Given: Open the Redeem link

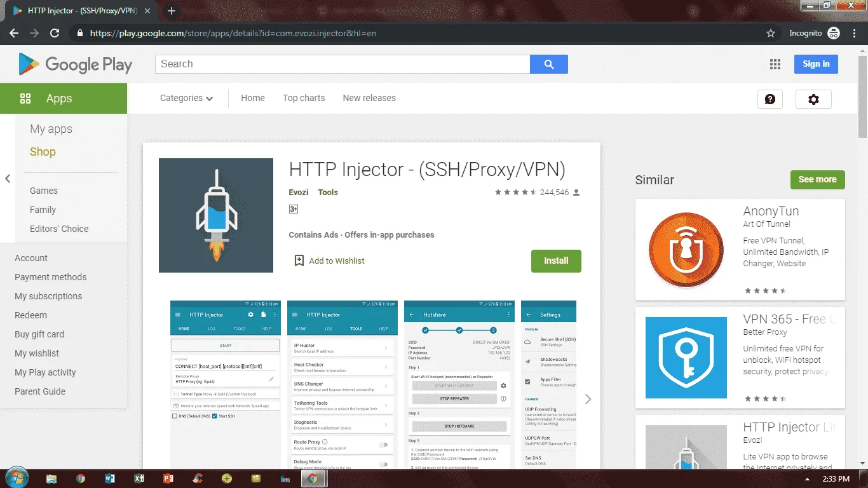Looking at the screenshot, I should [x=31, y=315].
